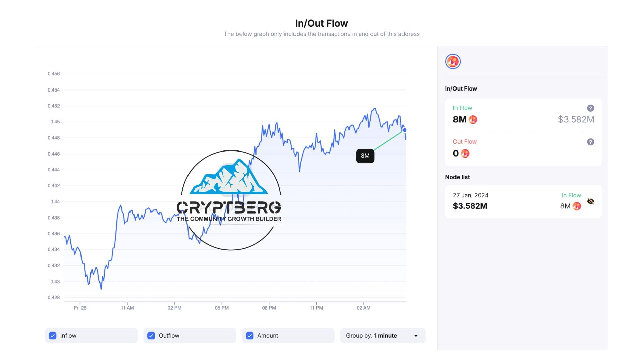
Task: Click token icon in node list entry
Action: pos(577,206)
